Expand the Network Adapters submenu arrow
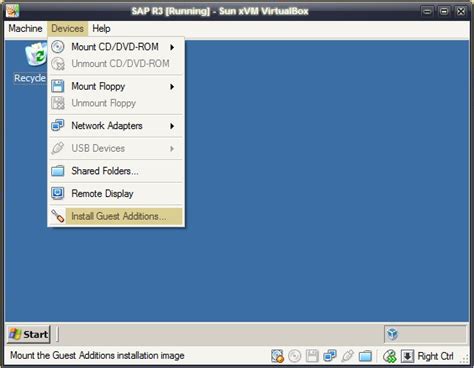Image resolution: width=474 pixels, height=368 pixels. 172,126
